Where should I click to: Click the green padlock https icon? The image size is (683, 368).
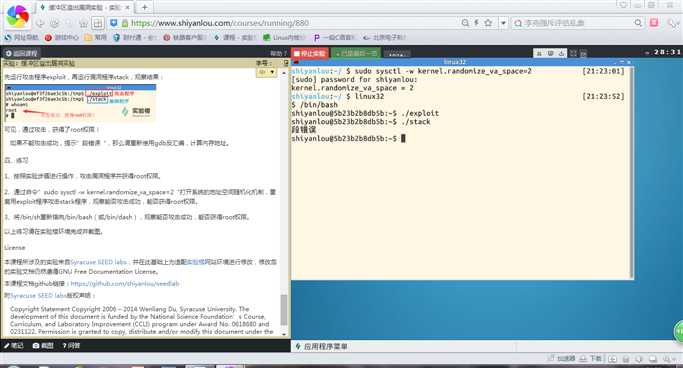tap(125, 23)
